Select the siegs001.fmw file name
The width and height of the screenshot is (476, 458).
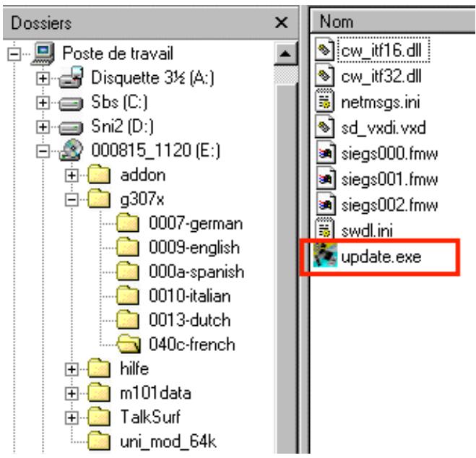tap(389, 179)
